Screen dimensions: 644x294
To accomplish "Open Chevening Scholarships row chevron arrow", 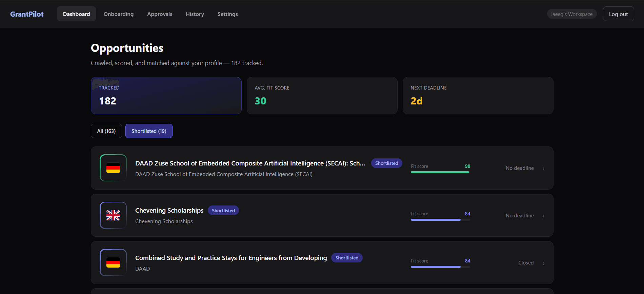I will 544,216.
